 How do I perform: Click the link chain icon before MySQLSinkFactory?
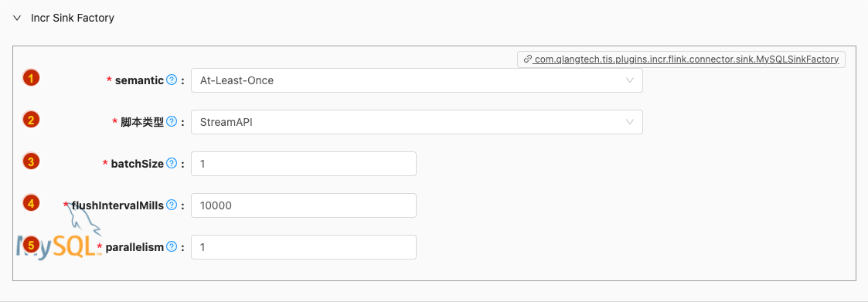[528, 59]
